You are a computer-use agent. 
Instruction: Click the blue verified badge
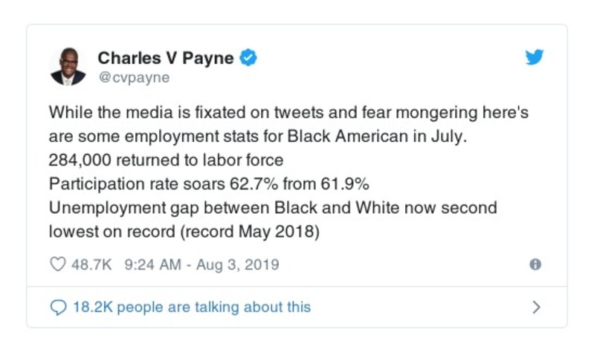[x=250, y=58]
